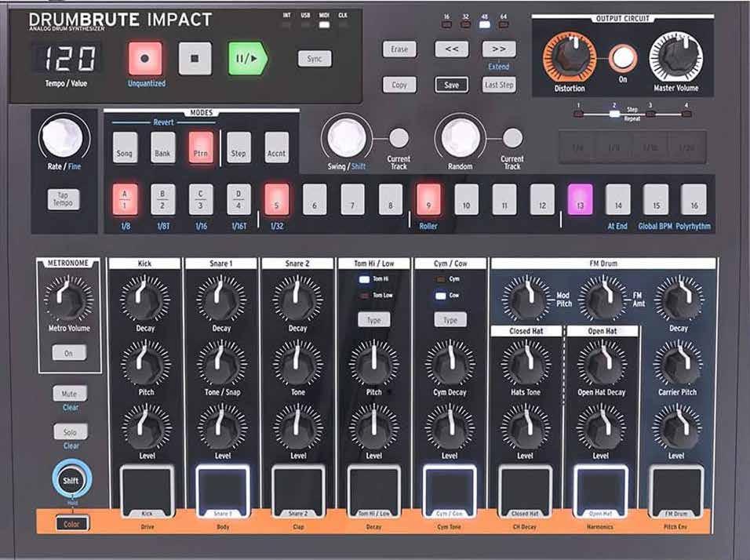750x560 pixels.
Task: Toggle the Distortion On button
Action: tap(623, 58)
